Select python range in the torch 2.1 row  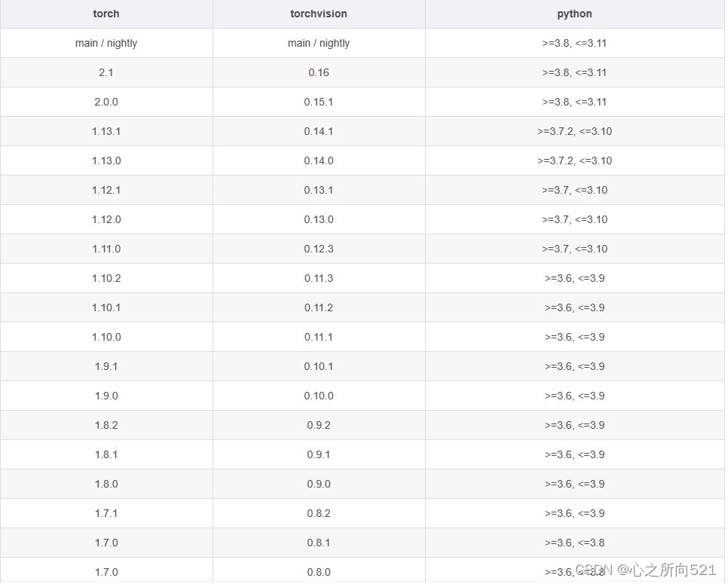pos(575,72)
